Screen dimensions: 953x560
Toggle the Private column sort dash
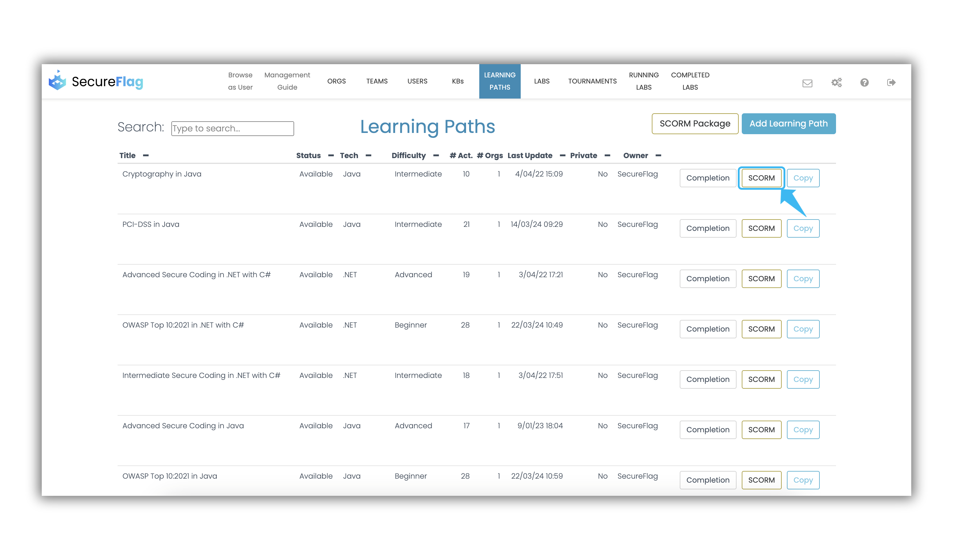coord(607,155)
